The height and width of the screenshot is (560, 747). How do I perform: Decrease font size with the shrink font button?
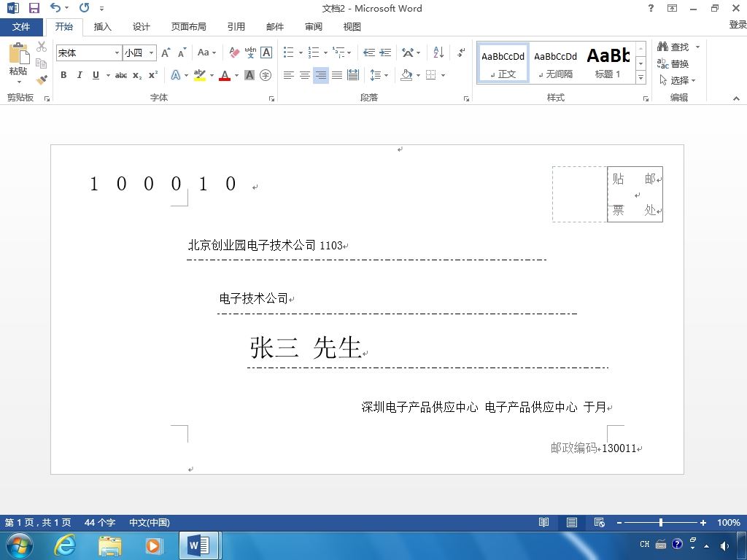click(182, 52)
